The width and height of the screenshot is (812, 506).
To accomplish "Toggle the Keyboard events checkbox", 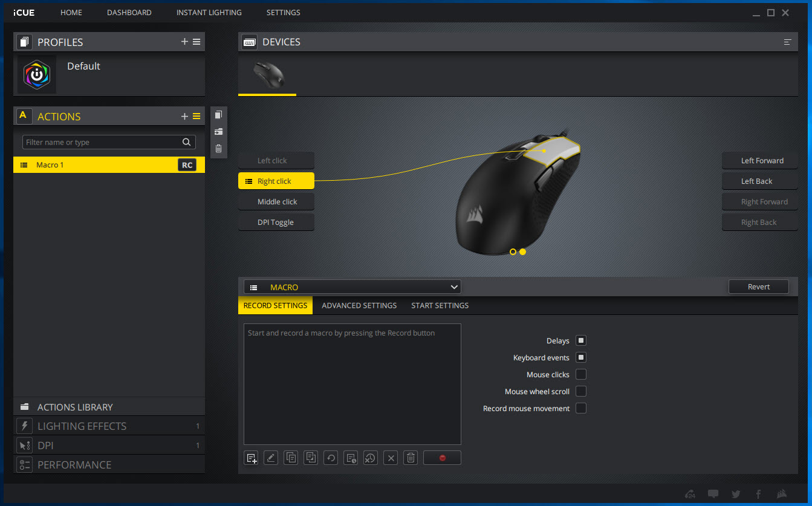I will [x=581, y=358].
